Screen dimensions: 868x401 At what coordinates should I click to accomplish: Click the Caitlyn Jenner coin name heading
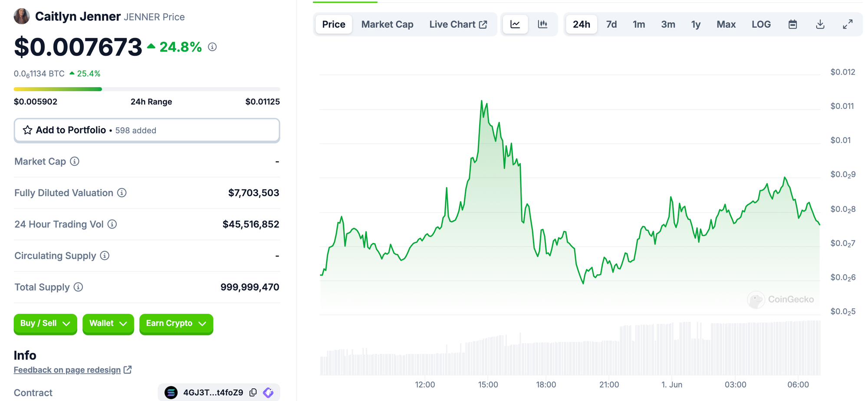[x=78, y=16]
